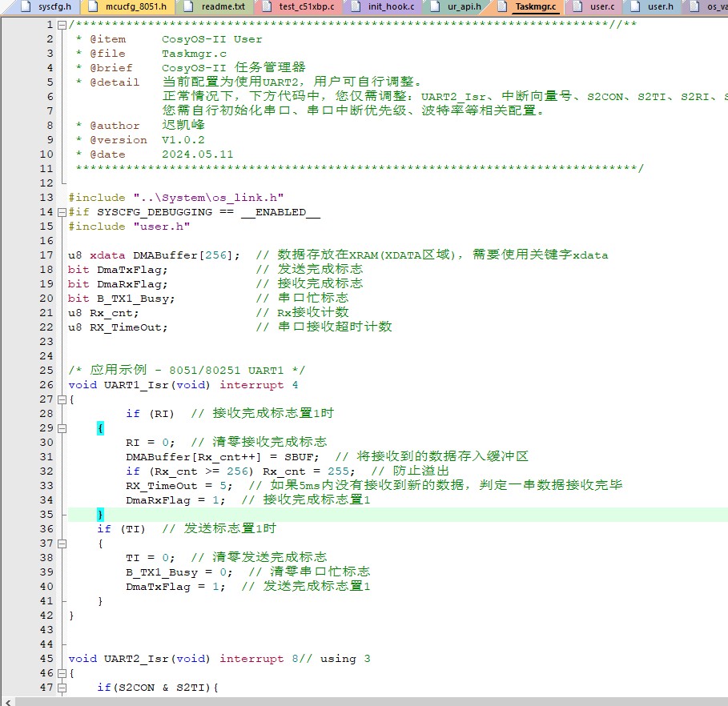The height and width of the screenshot is (706, 728).
Task: Click file icon on init_hook.c tab
Action: [356, 6]
